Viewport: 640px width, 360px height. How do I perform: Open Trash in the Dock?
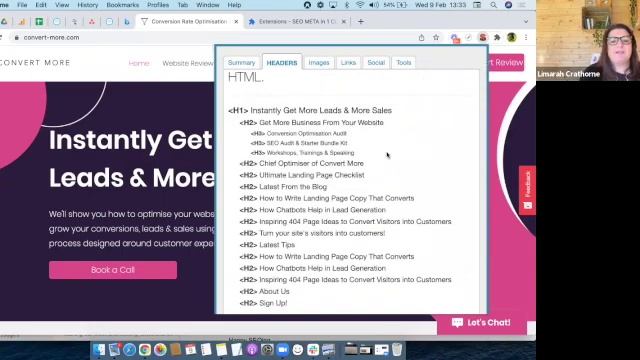click(x=397, y=350)
